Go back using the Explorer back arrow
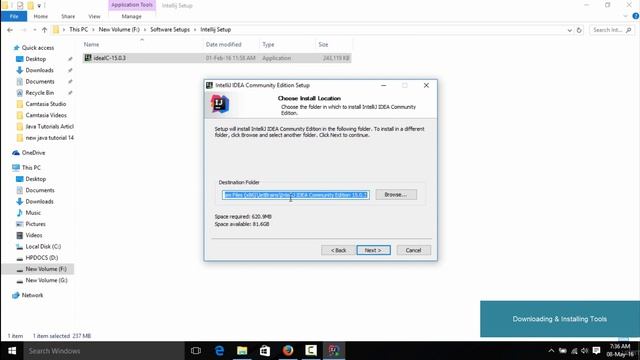Screen dimensions: 640x360 pos(10,30)
